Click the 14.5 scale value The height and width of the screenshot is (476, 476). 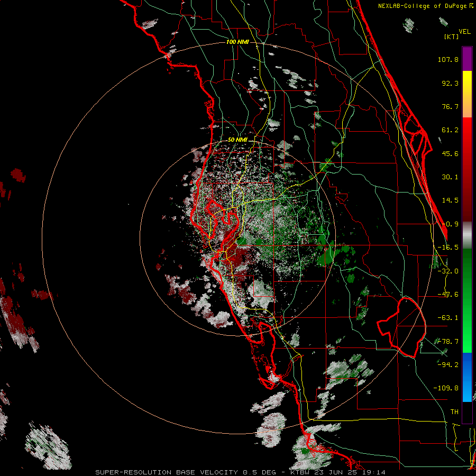pos(450,200)
